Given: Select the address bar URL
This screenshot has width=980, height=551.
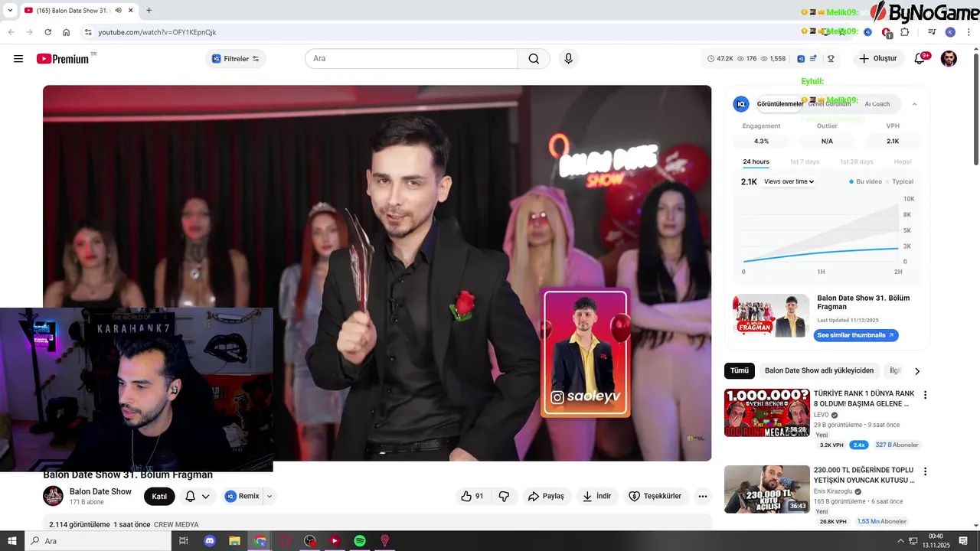Looking at the screenshot, I should pos(157,32).
